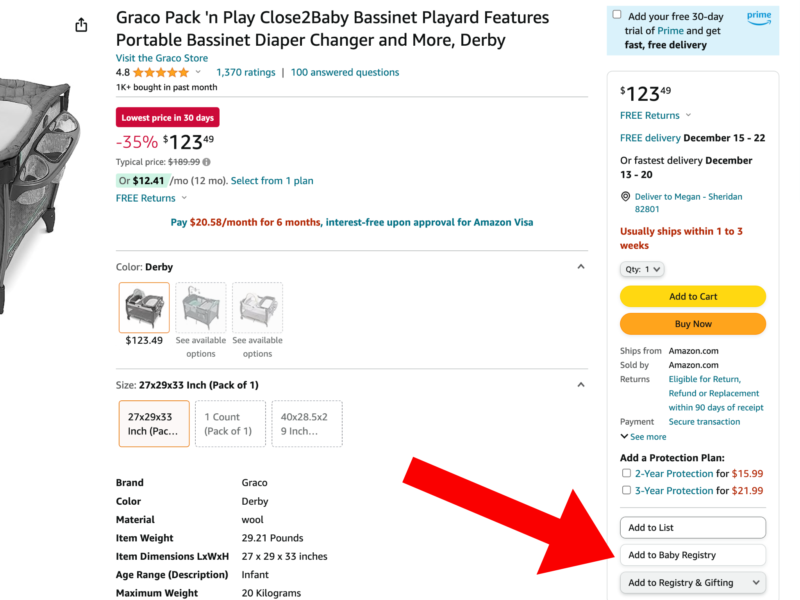Click the share icon
The height and width of the screenshot is (600, 800).
point(82,25)
